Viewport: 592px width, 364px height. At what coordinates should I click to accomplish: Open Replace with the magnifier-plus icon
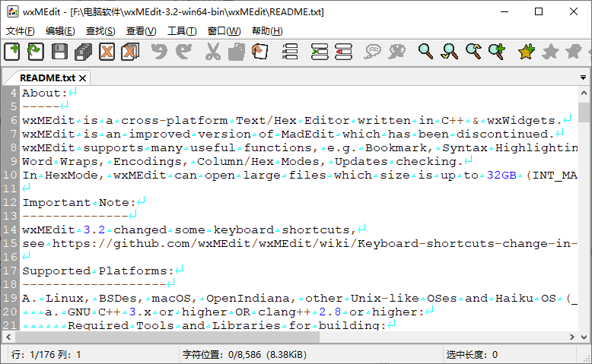[x=497, y=52]
